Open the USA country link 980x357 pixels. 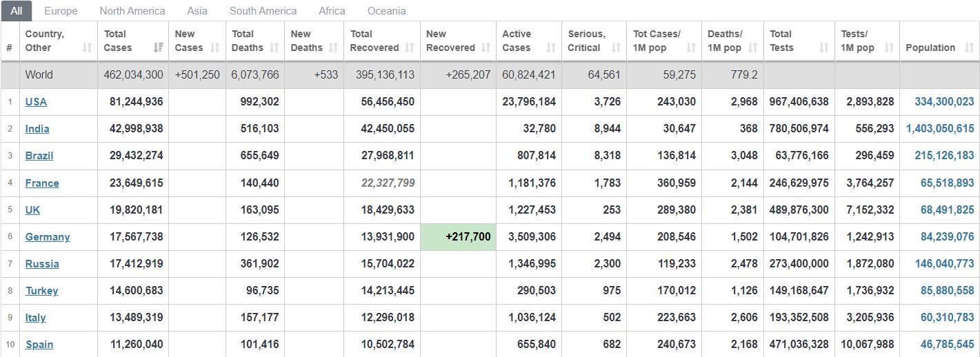pos(36,101)
